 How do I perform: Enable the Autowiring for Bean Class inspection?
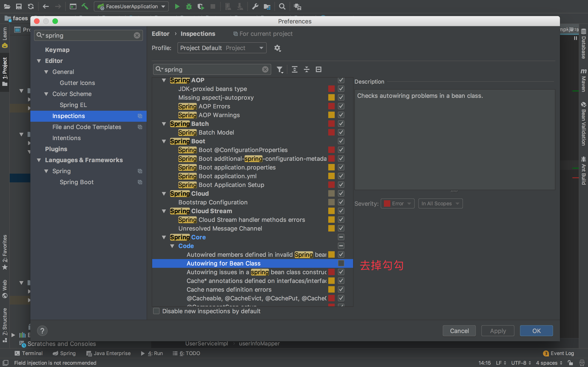[x=341, y=263]
